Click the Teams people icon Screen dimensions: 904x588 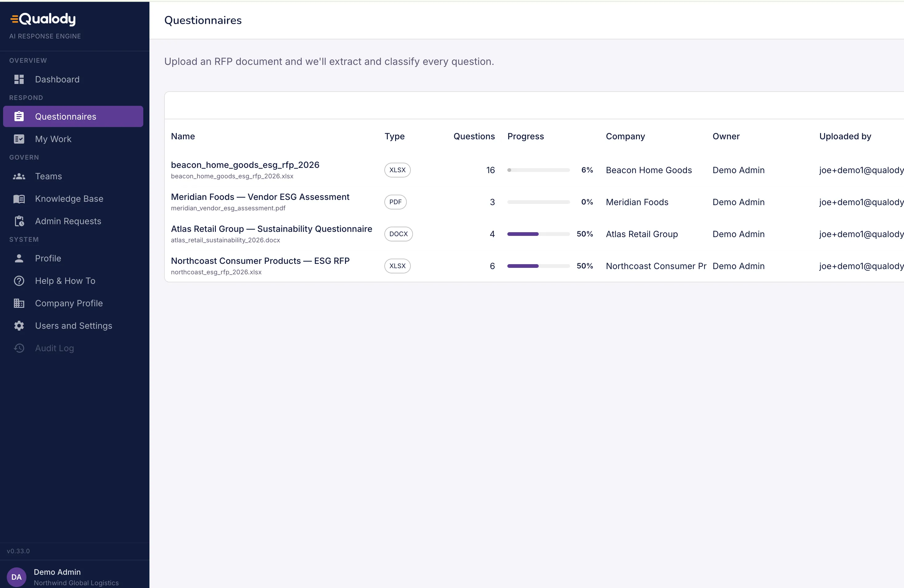[x=19, y=176]
